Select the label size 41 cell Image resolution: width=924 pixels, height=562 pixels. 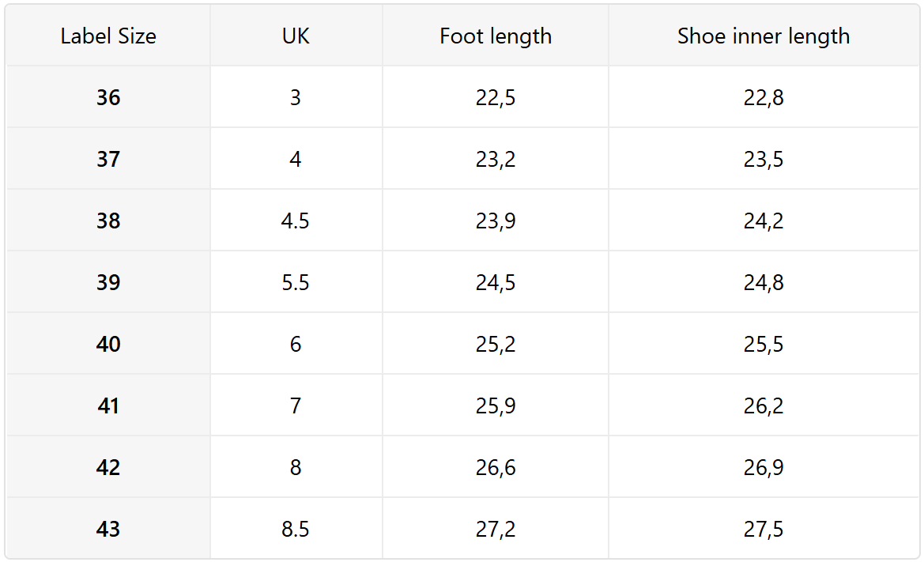coord(108,406)
